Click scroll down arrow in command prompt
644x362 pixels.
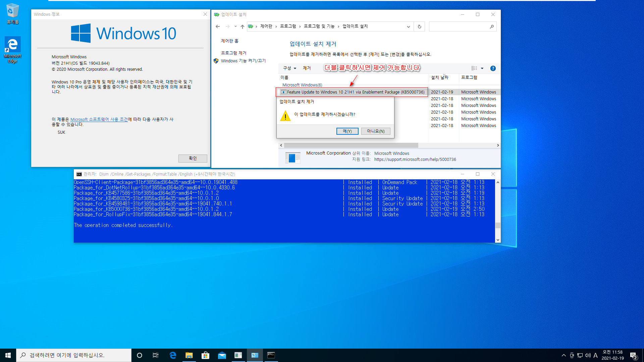(498, 240)
